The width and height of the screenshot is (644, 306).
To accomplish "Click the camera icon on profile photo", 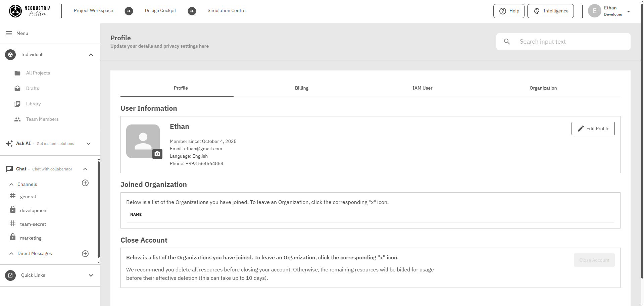I will pos(157,154).
